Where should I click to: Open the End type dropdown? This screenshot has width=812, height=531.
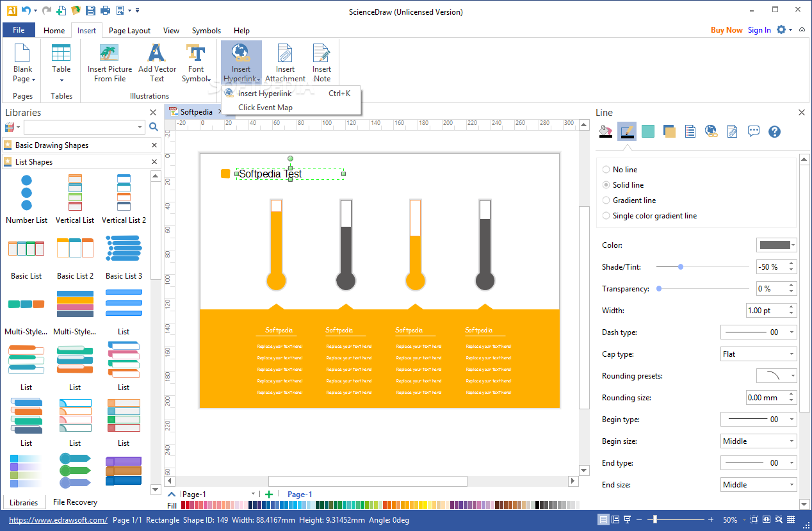tap(759, 463)
